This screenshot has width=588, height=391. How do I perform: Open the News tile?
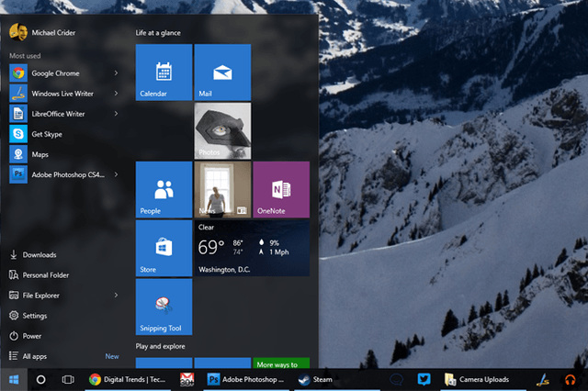(x=222, y=189)
